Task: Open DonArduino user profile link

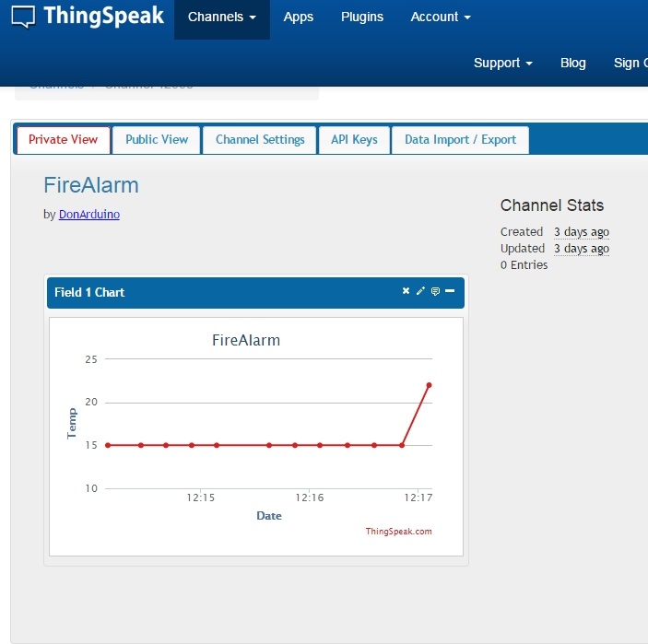Action: (89, 215)
